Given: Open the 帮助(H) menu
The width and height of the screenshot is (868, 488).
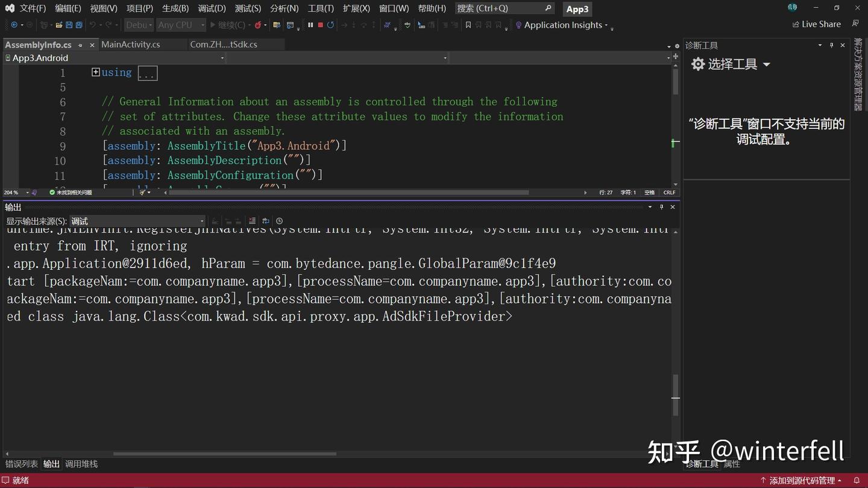Looking at the screenshot, I should (432, 8).
